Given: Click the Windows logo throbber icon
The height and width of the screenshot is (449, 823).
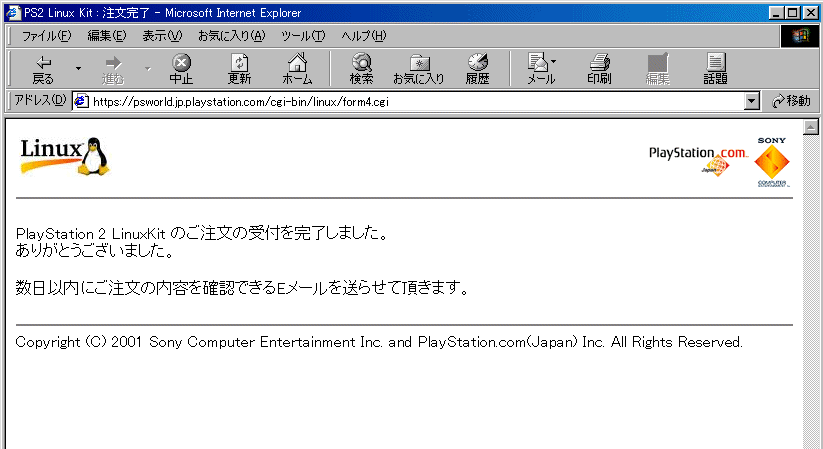Looking at the screenshot, I should (799, 36).
